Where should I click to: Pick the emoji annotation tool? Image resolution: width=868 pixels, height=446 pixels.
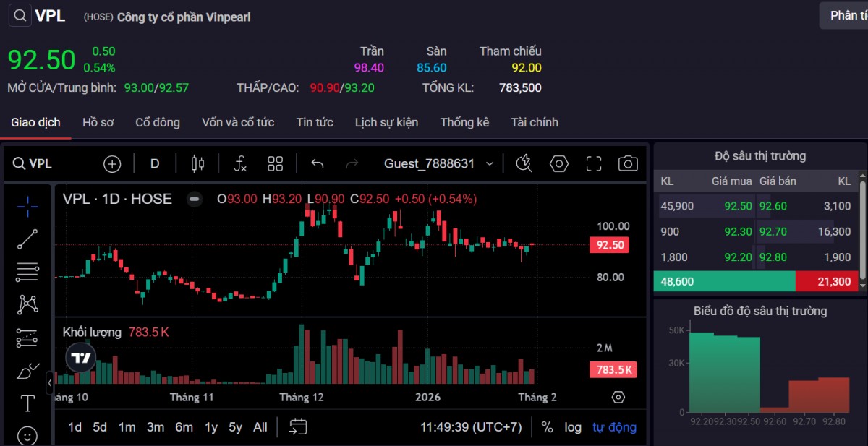(x=27, y=434)
